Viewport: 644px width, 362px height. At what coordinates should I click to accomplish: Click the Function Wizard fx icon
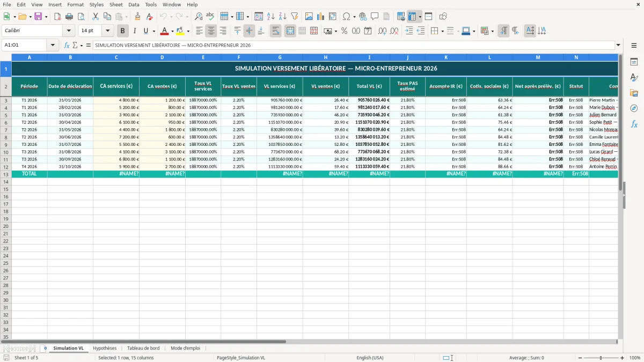click(x=67, y=46)
